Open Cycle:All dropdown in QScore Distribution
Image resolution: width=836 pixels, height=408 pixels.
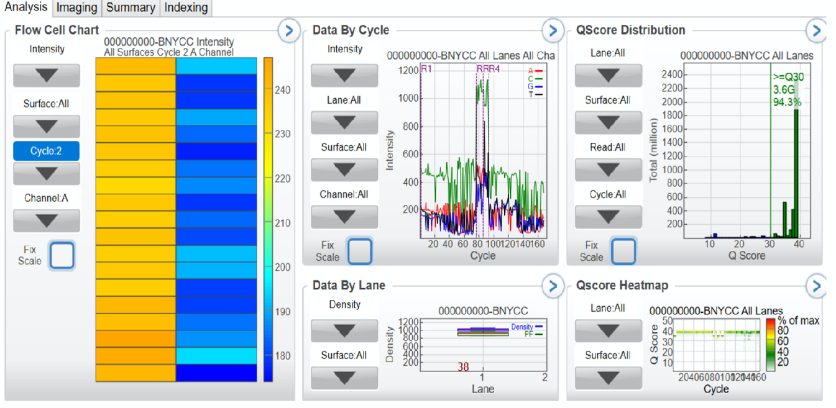(x=608, y=217)
